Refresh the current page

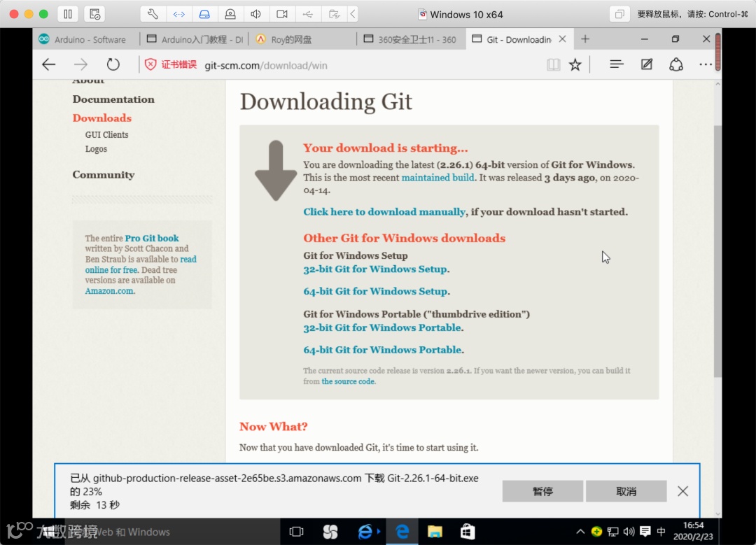pos(113,64)
